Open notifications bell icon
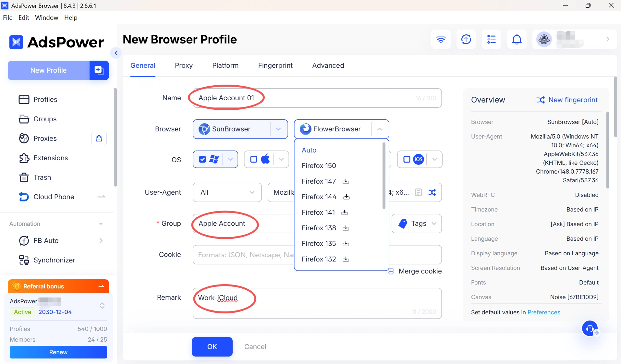The width and height of the screenshot is (621, 364). click(x=517, y=40)
